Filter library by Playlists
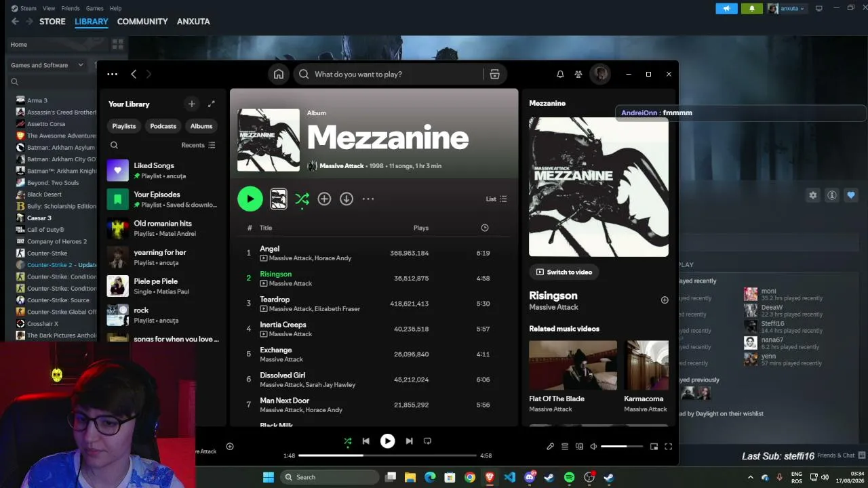 (x=124, y=126)
